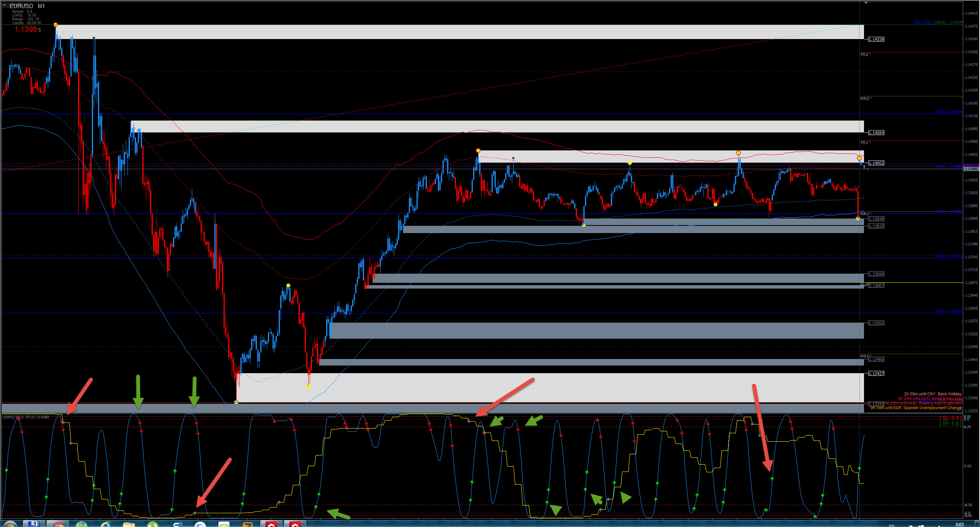The image size is (980, 527).
Task: Select the 1.13849 zone price label
Action: (876, 219)
